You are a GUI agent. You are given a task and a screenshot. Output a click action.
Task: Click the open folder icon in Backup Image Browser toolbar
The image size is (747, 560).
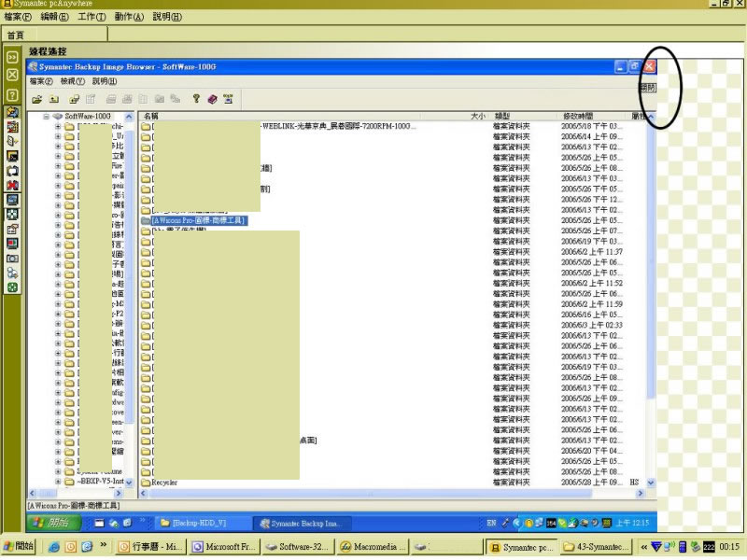pos(37,99)
